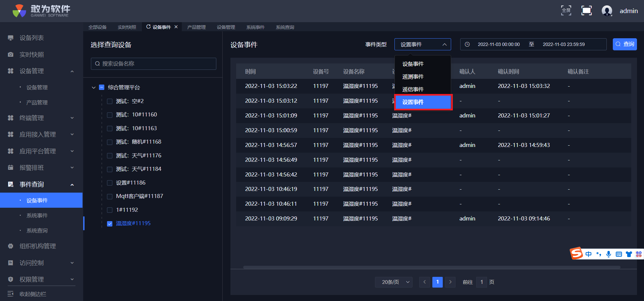Click the 组织机构管理 gear icon
The height and width of the screenshot is (301, 644).
tap(11, 246)
